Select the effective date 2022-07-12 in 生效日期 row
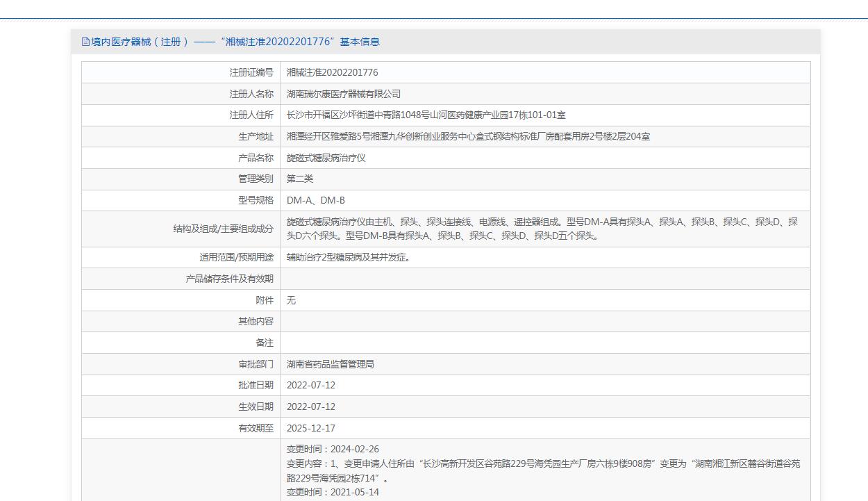This screenshot has width=868, height=501. (x=311, y=406)
